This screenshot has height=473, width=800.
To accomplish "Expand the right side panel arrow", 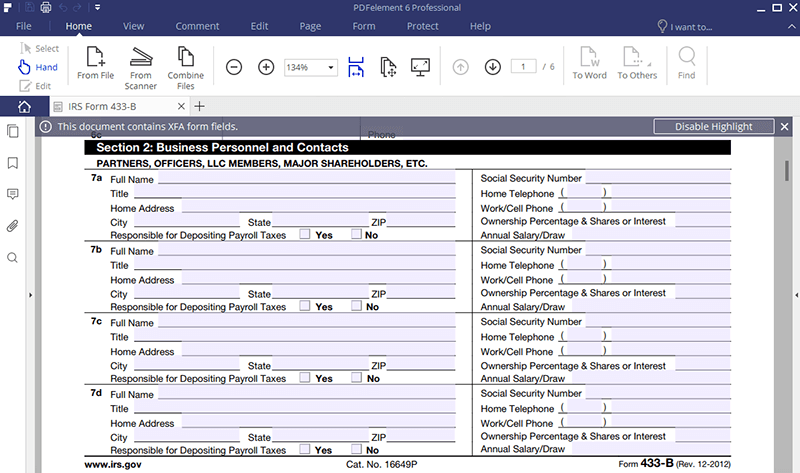I will pyautogui.click(x=796, y=295).
